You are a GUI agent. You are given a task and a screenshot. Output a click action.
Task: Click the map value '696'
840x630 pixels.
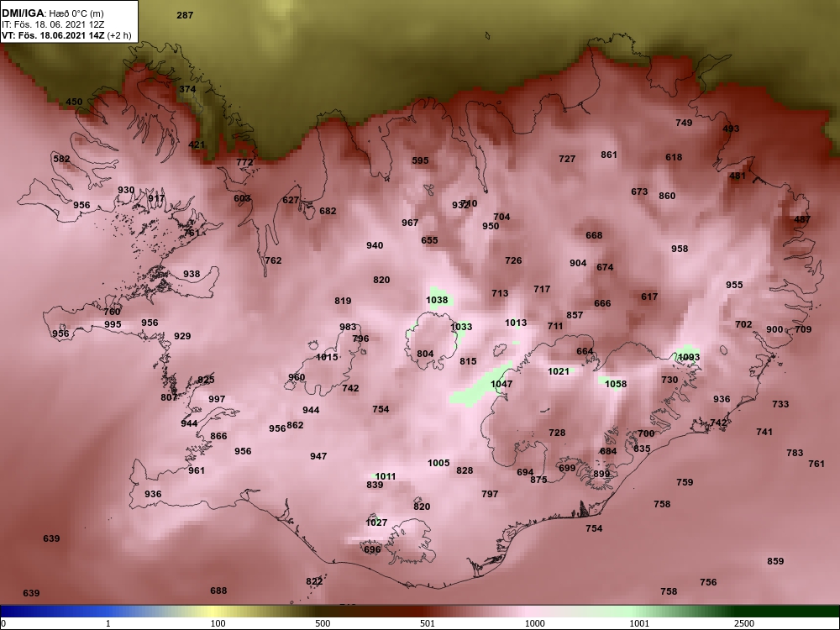[372, 549]
